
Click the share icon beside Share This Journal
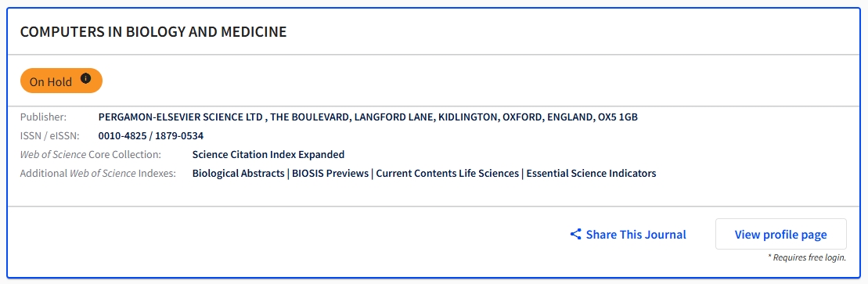(x=576, y=234)
